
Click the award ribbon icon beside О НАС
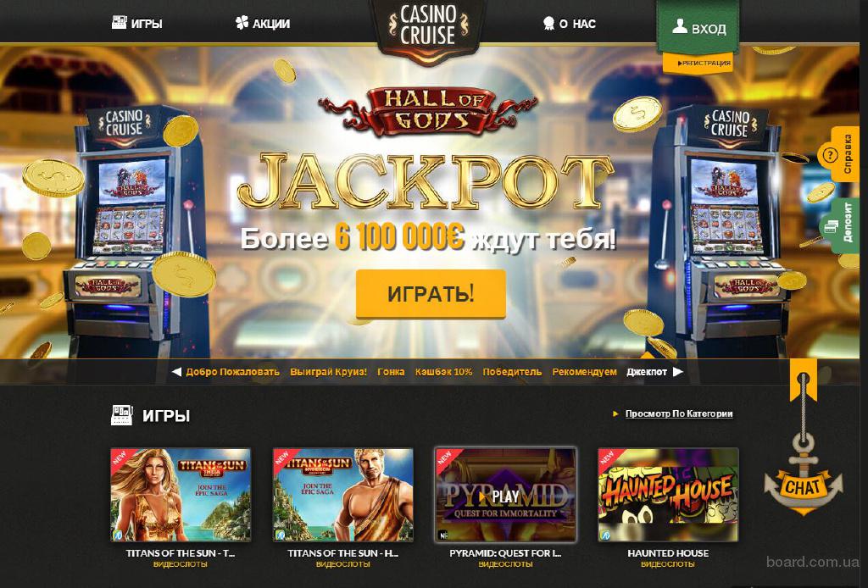tap(548, 23)
